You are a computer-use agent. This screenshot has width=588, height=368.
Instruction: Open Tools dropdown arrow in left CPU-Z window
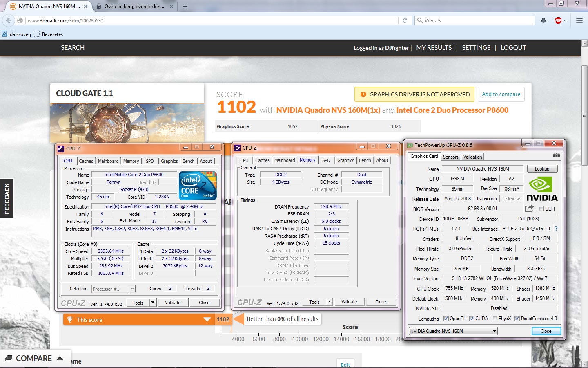pos(153,303)
